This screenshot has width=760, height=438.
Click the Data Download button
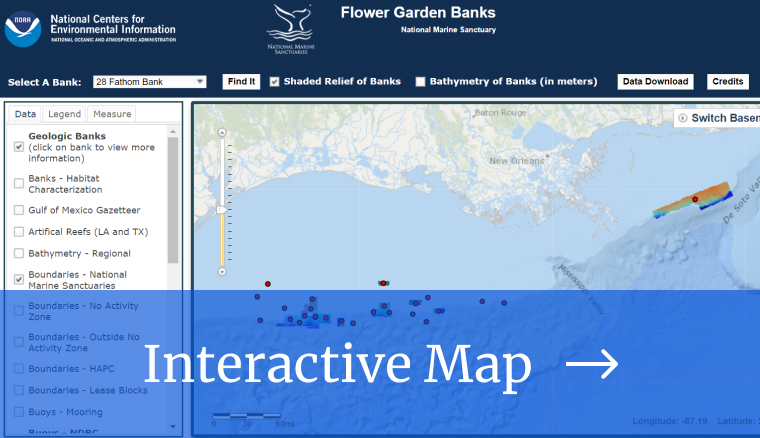tap(655, 82)
